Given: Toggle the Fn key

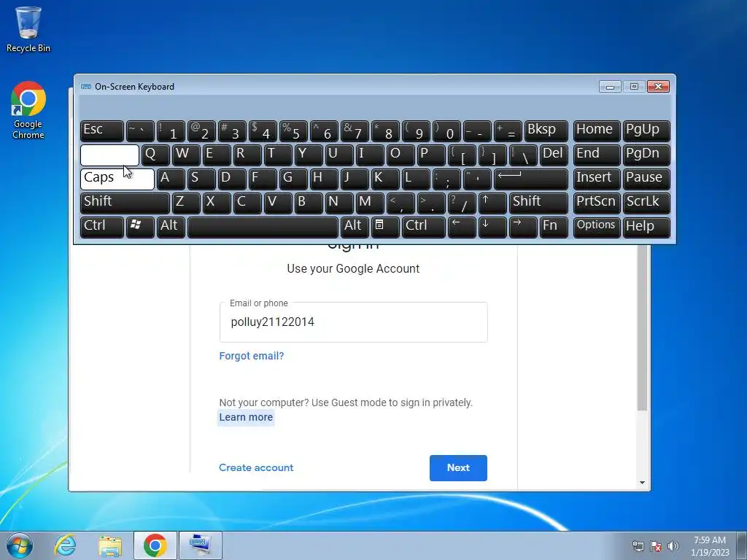Looking at the screenshot, I should tap(554, 227).
